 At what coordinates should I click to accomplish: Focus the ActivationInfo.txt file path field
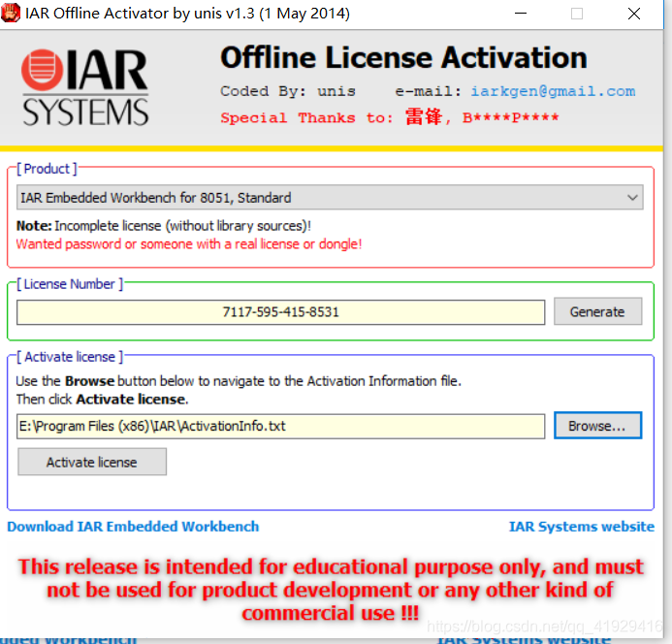click(280, 426)
